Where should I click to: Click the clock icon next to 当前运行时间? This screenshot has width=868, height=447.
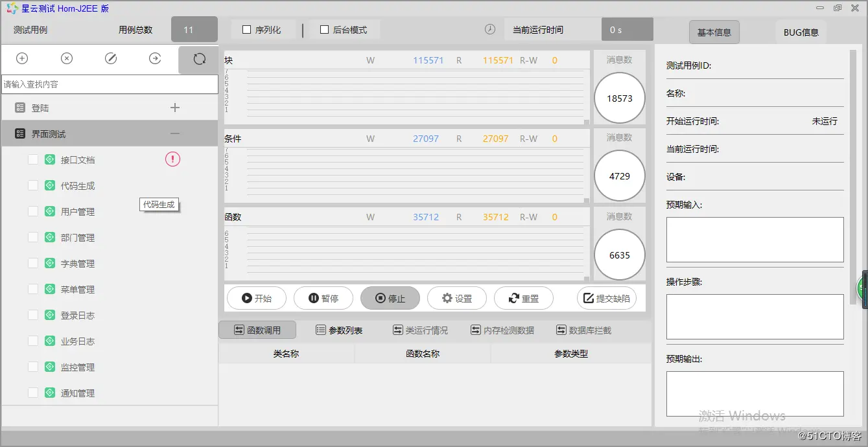(490, 29)
